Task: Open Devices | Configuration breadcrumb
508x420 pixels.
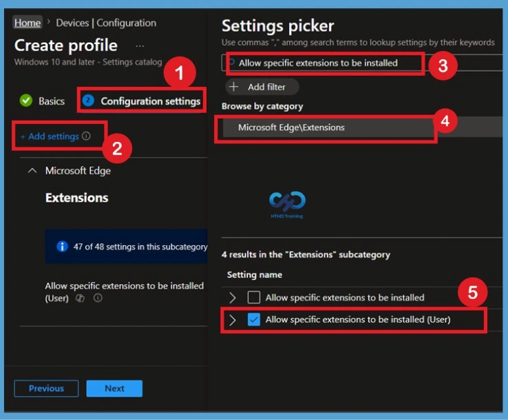Action: click(x=106, y=23)
